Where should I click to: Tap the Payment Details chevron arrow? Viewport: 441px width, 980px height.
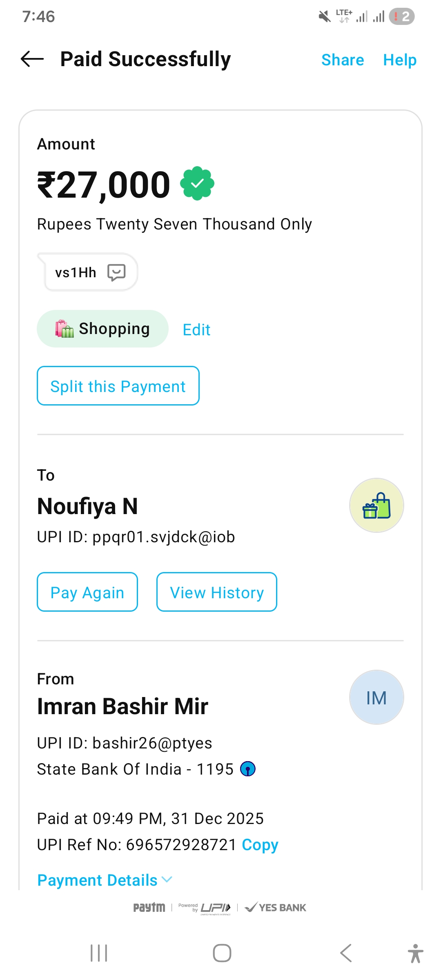coord(167,880)
